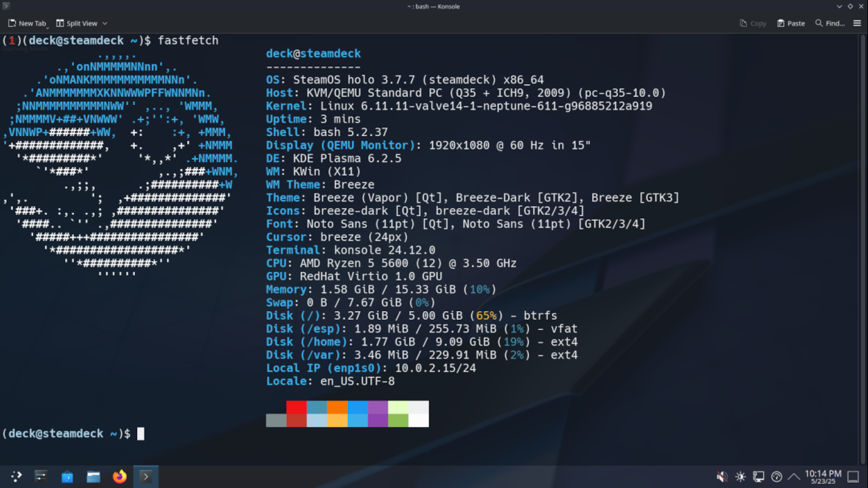Open the Konsole window menu icon in title bar
Viewport: 868px width, 488px height.
(x=6, y=6)
